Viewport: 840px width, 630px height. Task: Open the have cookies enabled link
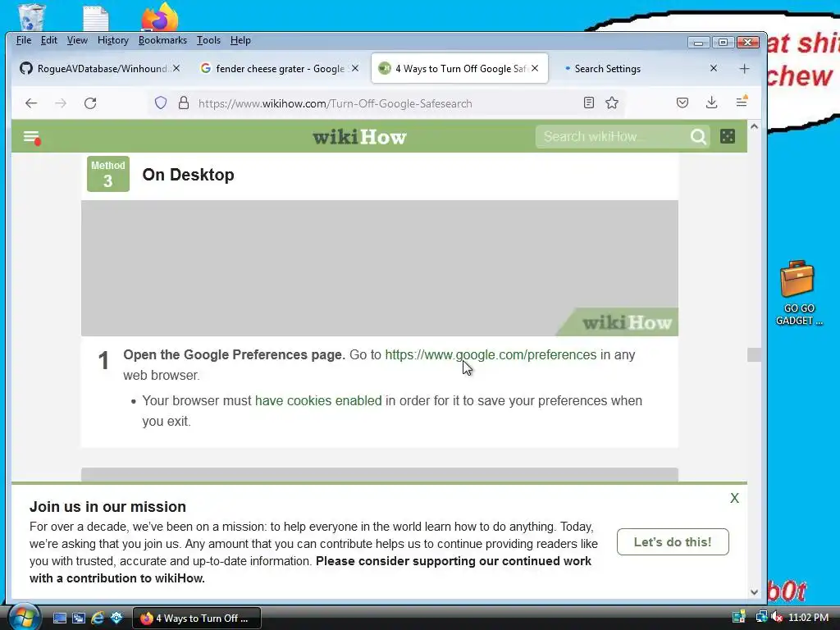coord(318,400)
